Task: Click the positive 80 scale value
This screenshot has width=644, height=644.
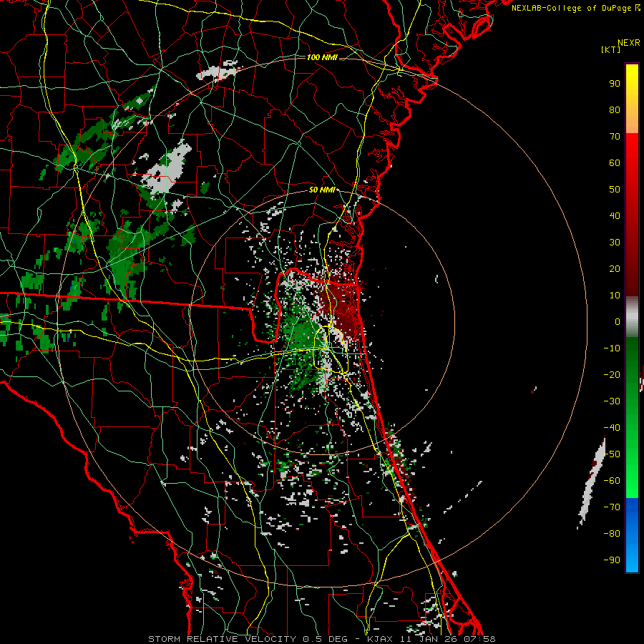Action: point(615,110)
